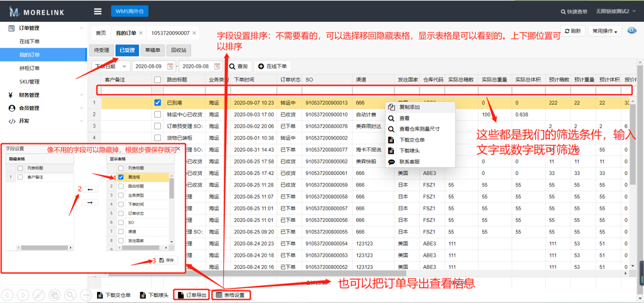Click the 在线下单 add button in the toolbar
The height and width of the screenshot is (303, 644).
[x=273, y=66]
